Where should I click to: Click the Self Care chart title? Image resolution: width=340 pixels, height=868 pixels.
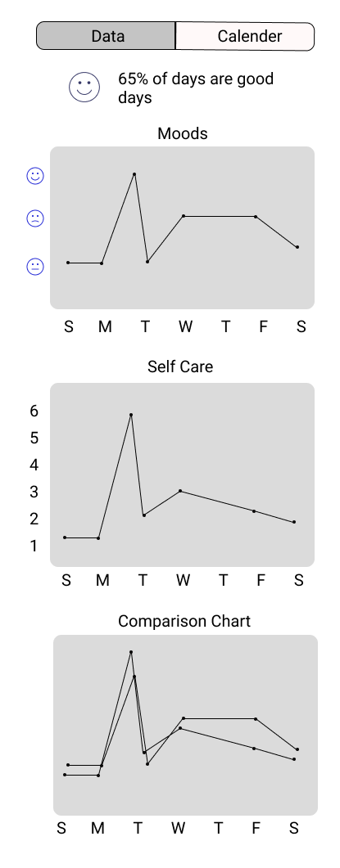(180, 367)
